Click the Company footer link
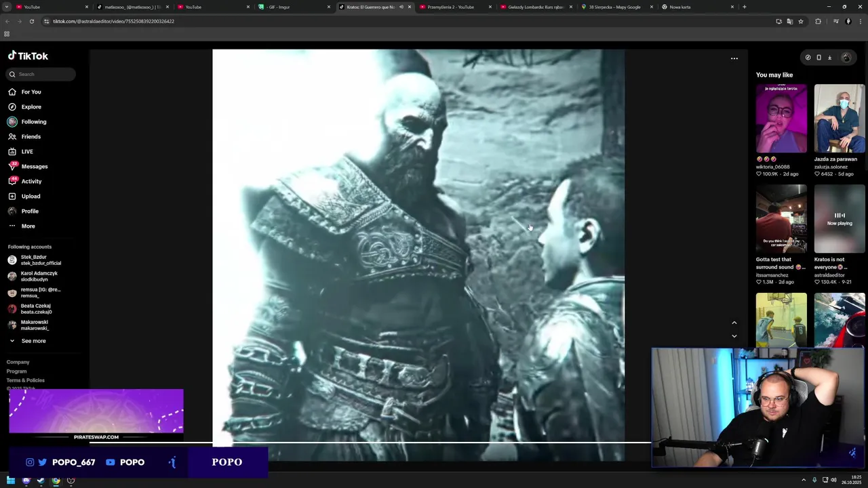The width and height of the screenshot is (868, 488). [x=18, y=362]
